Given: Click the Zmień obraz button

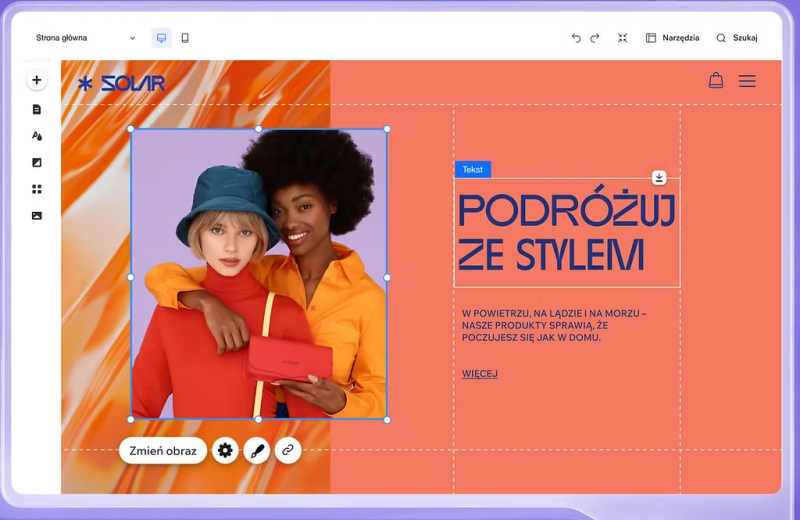Looking at the screenshot, I should [163, 451].
